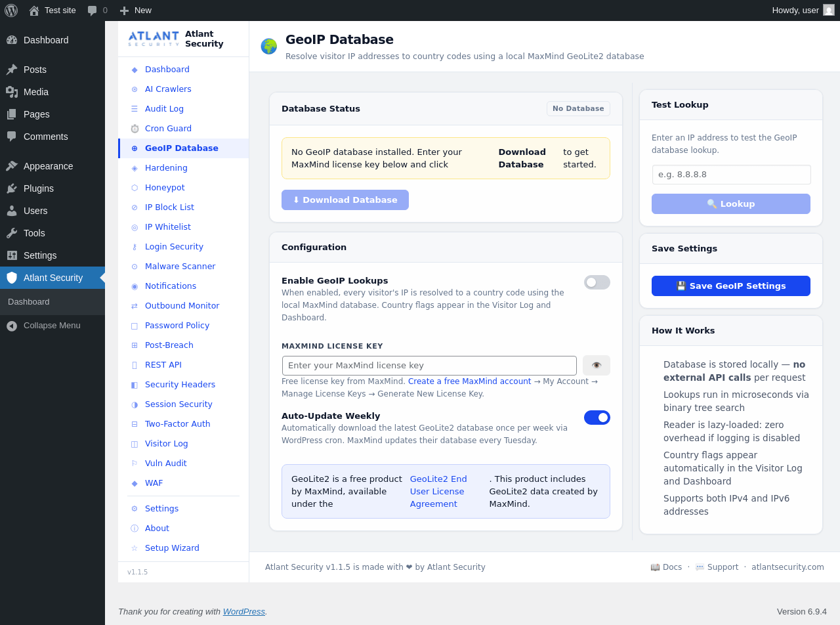840x625 pixels.
Task: Click the Tools wrench icon
Action: (12, 233)
